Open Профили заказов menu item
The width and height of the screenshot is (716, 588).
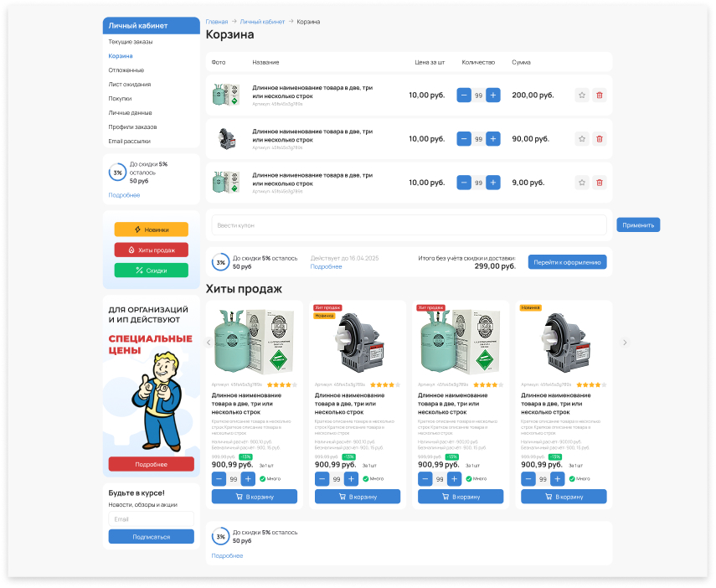pyautogui.click(x=132, y=127)
